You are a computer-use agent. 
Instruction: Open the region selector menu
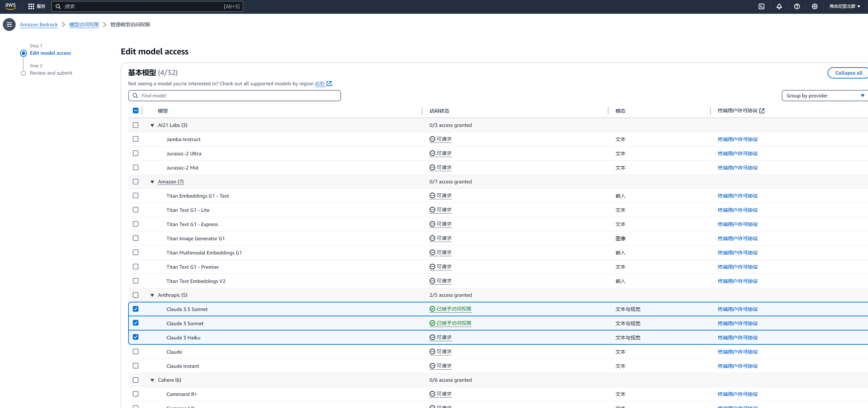[x=845, y=6]
